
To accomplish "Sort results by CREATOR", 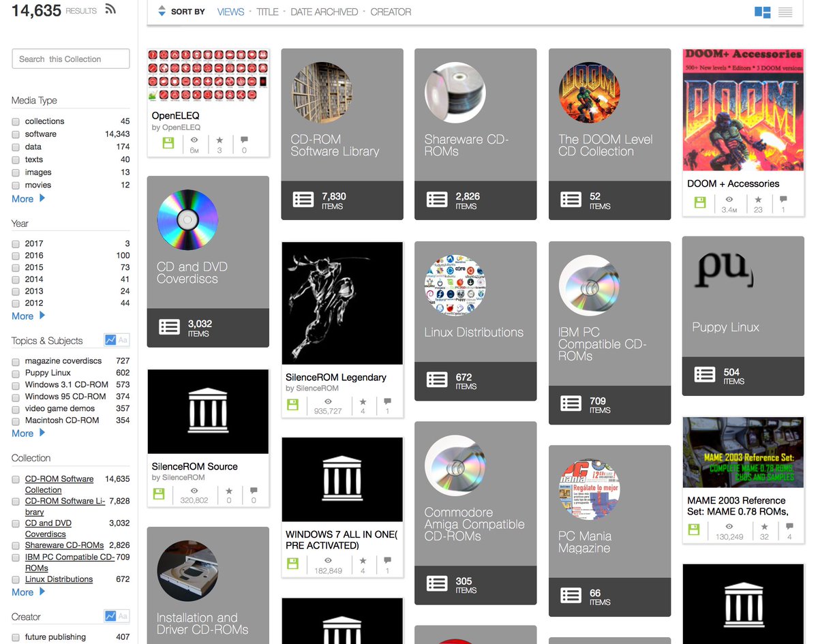I will click(x=391, y=12).
